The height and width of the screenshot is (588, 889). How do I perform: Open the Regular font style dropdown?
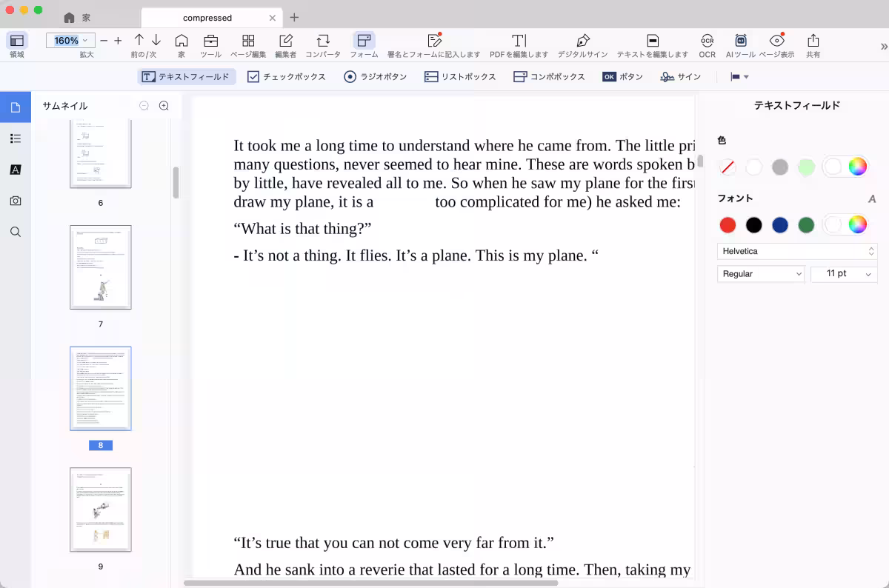pos(761,274)
